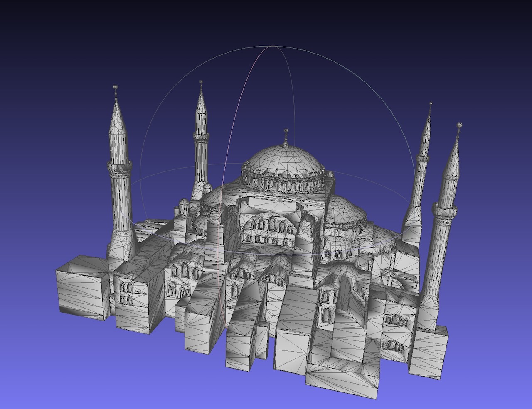The height and width of the screenshot is (409, 532).
Task: Select the finial atop the main dome
Action: pyautogui.click(x=286, y=136)
